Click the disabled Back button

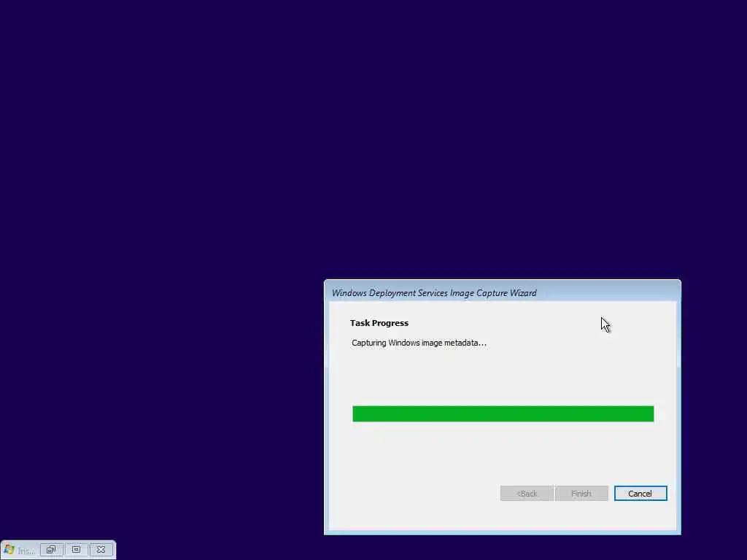[x=527, y=494]
